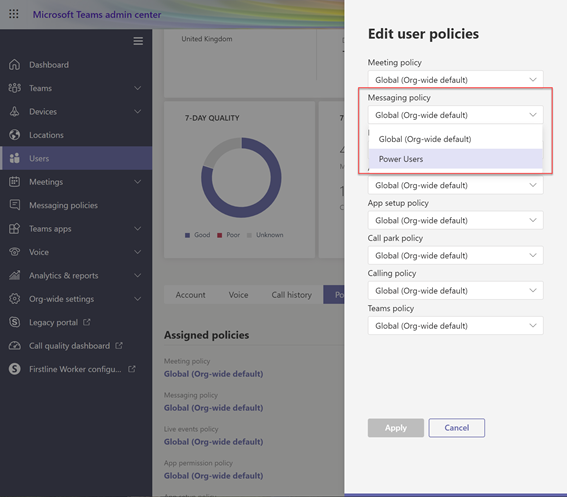Open assigned Live events policy Global link
The height and width of the screenshot is (497, 567).
tap(213, 442)
